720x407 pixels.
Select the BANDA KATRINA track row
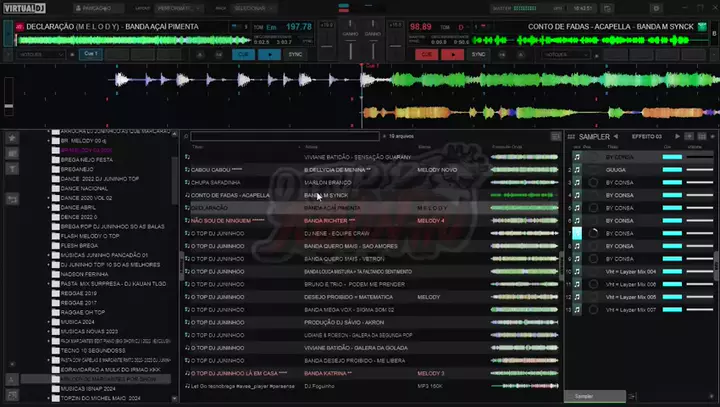point(371,373)
